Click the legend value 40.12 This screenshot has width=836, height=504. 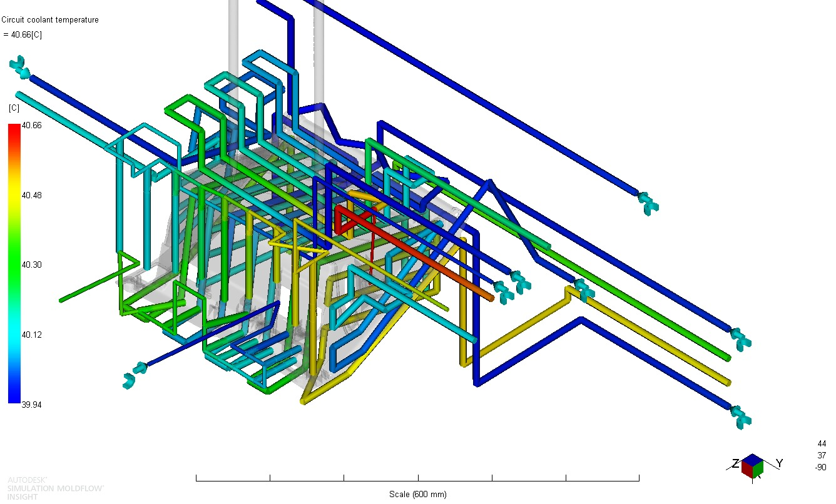(31, 335)
